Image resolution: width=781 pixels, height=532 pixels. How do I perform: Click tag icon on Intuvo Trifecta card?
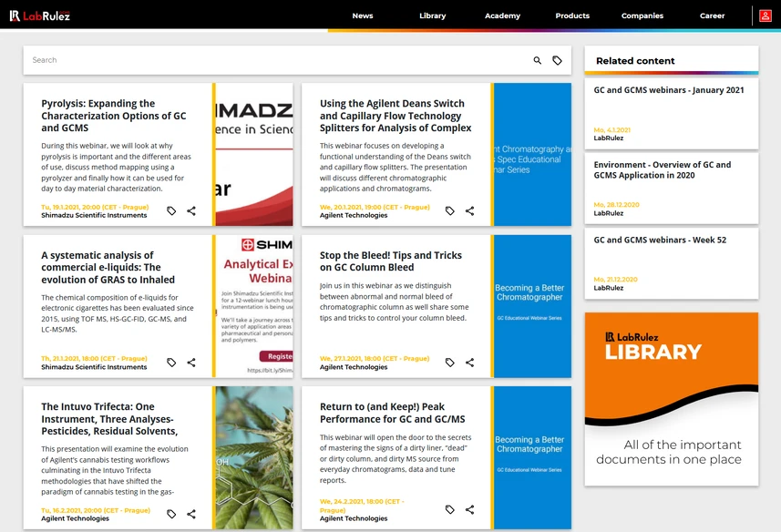click(x=171, y=514)
